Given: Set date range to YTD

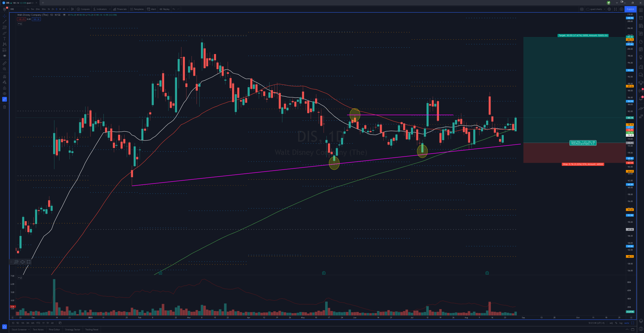Looking at the screenshot, I should [x=38, y=323].
